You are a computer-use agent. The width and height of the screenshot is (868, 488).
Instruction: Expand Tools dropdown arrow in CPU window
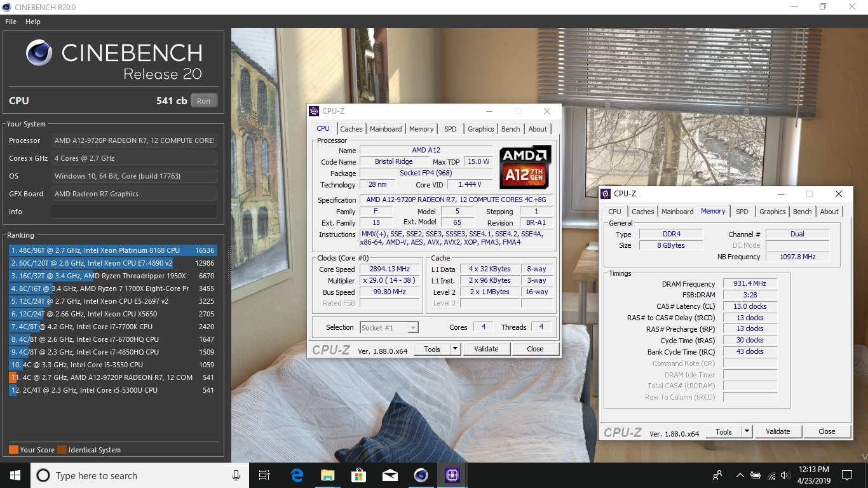coord(455,349)
